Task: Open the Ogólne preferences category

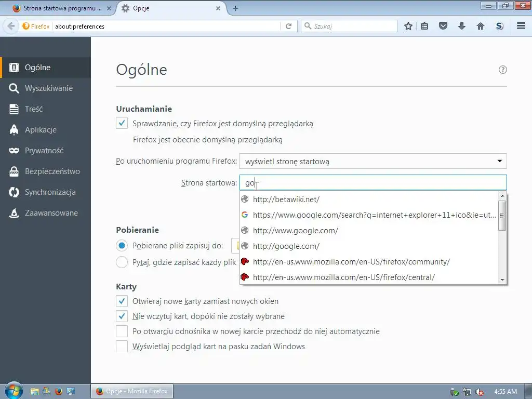Action: (46, 68)
